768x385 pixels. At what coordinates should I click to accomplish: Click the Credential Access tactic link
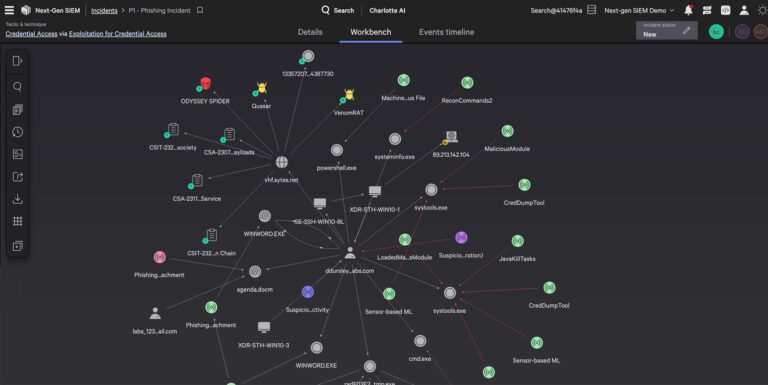[x=31, y=34]
